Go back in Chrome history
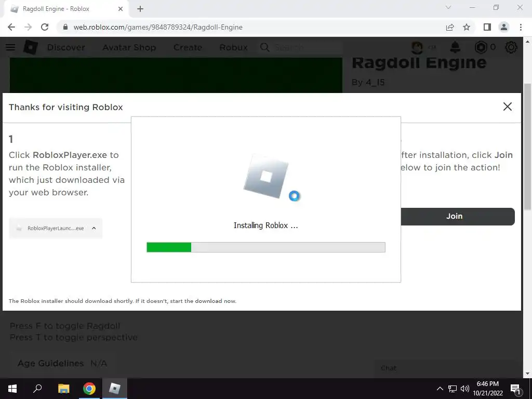The height and width of the screenshot is (399, 532). 11,27
